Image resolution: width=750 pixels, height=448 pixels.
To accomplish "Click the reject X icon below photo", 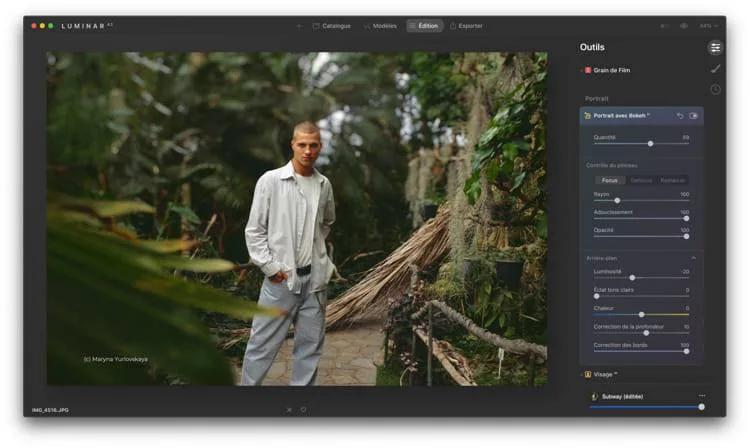I will click(x=289, y=409).
